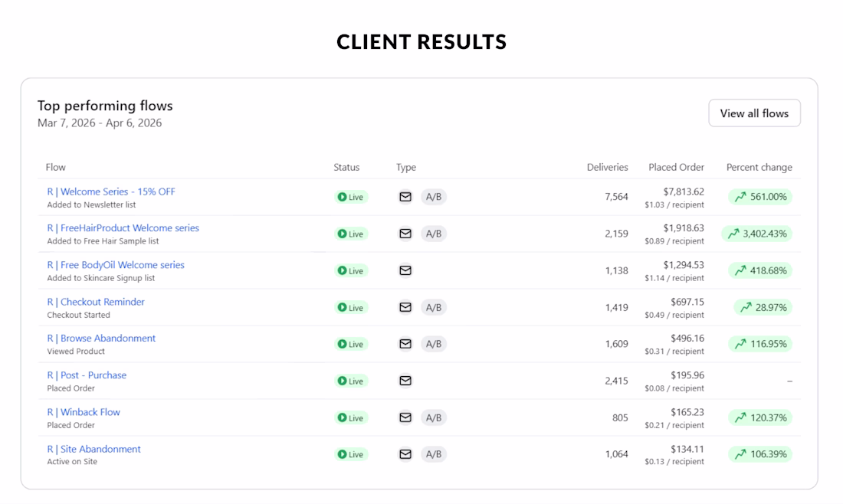Open the Free BodyOil Welcome series flow
843x504 pixels.
click(116, 265)
